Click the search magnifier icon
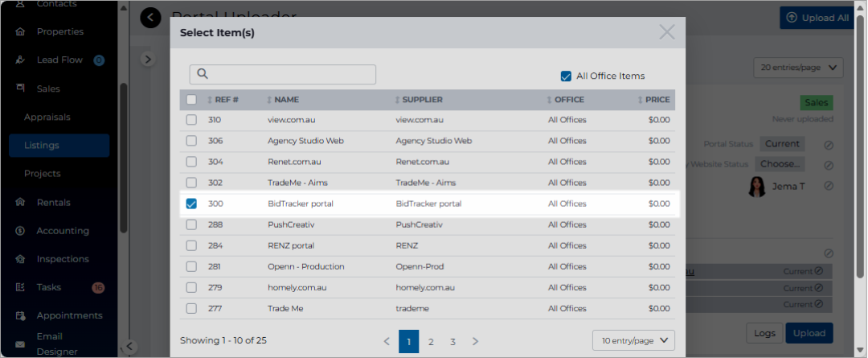The image size is (868, 358). [202, 74]
